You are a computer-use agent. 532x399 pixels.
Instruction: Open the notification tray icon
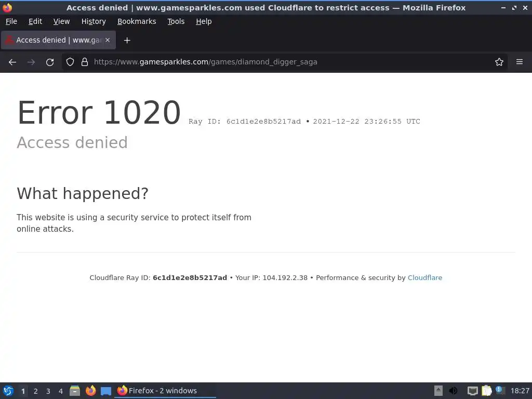pyautogui.click(x=500, y=390)
